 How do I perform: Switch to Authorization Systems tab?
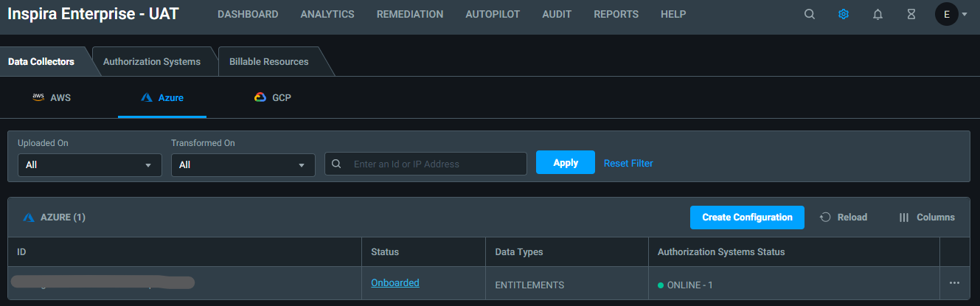[152, 61]
